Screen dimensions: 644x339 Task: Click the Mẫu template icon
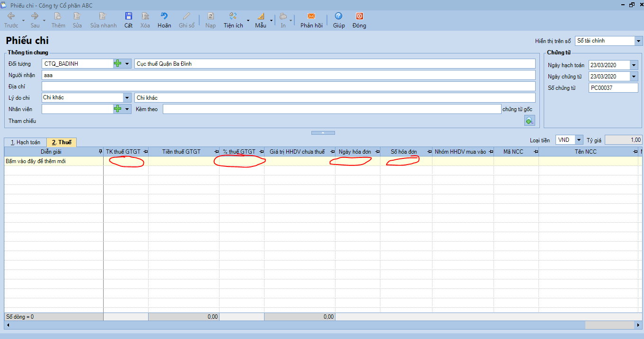click(x=260, y=17)
